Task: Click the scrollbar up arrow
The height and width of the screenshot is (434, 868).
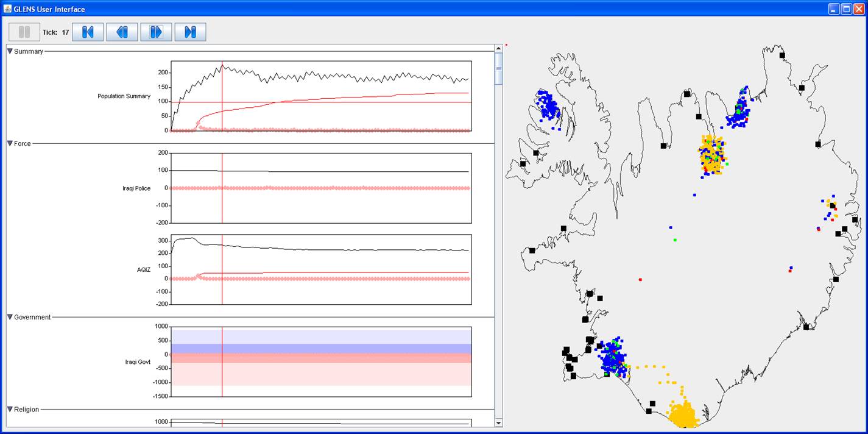Action: click(x=498, y=48)
